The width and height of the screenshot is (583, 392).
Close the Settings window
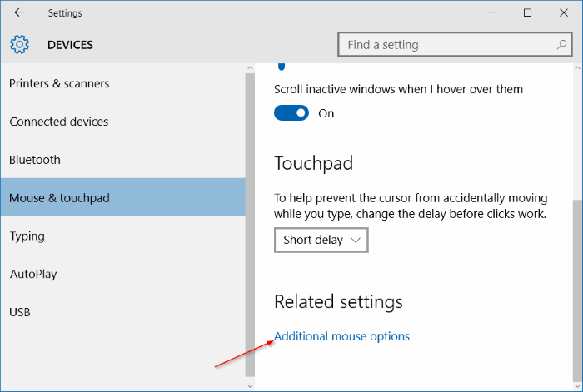(x=565, y=13)
